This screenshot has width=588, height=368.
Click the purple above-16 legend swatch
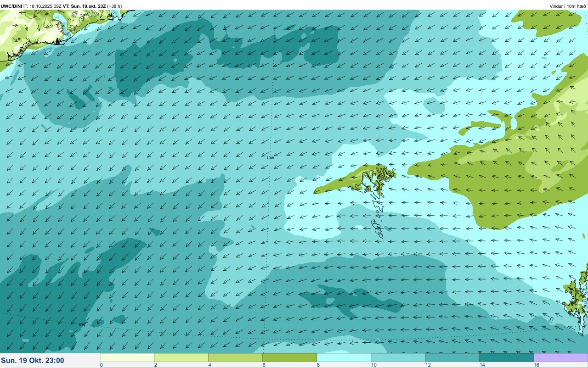pos(561,357)
